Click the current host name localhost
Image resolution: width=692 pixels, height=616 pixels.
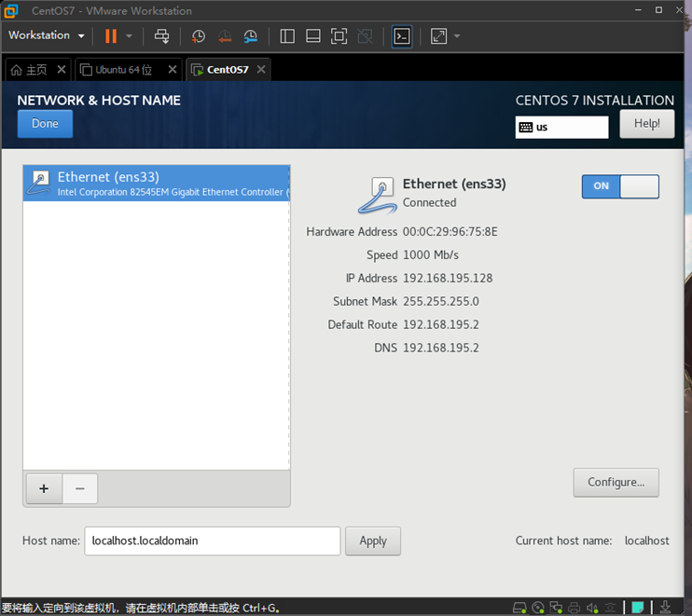coord(646,541)
